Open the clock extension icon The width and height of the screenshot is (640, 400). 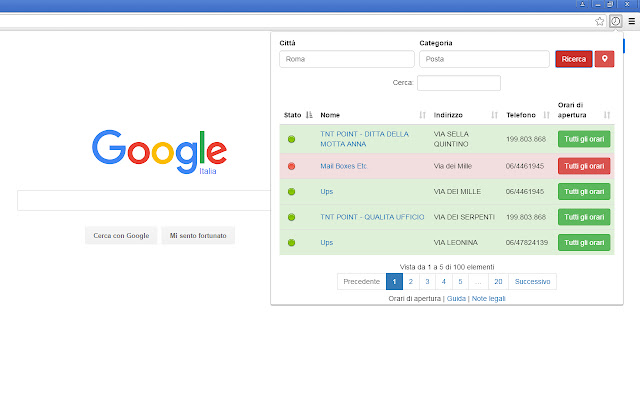[x=616, y=21]
